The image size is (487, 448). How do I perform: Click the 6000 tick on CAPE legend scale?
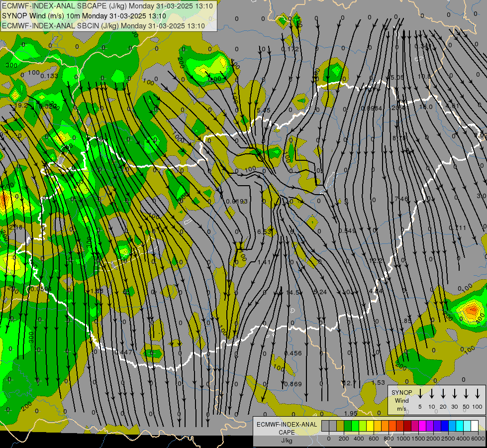[x=479, y=439]
